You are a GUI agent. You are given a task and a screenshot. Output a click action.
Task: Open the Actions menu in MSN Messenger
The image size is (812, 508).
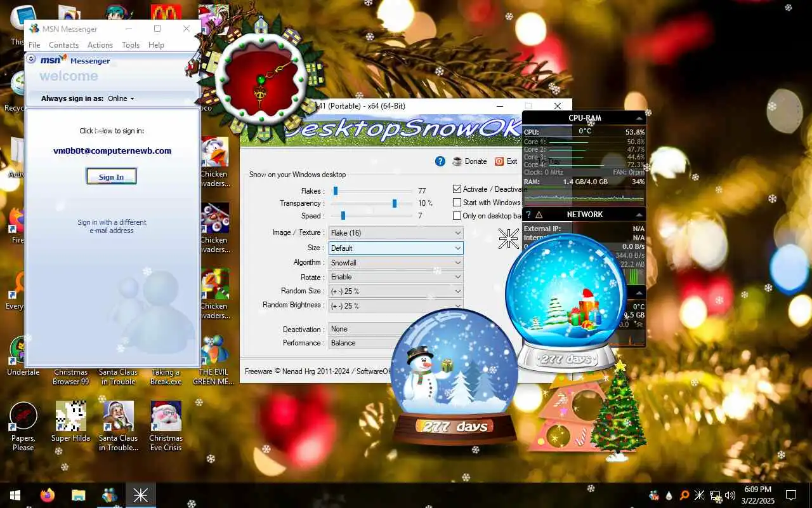(100, 45)
